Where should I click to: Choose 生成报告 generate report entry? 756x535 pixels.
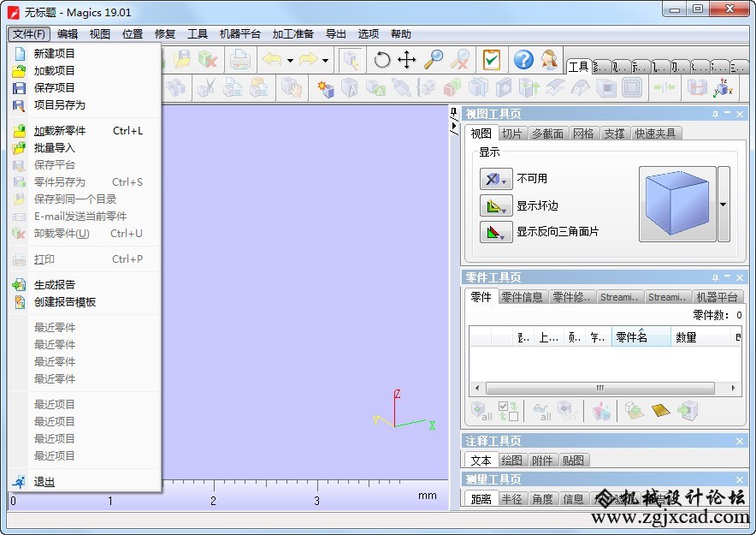point(85,285)
